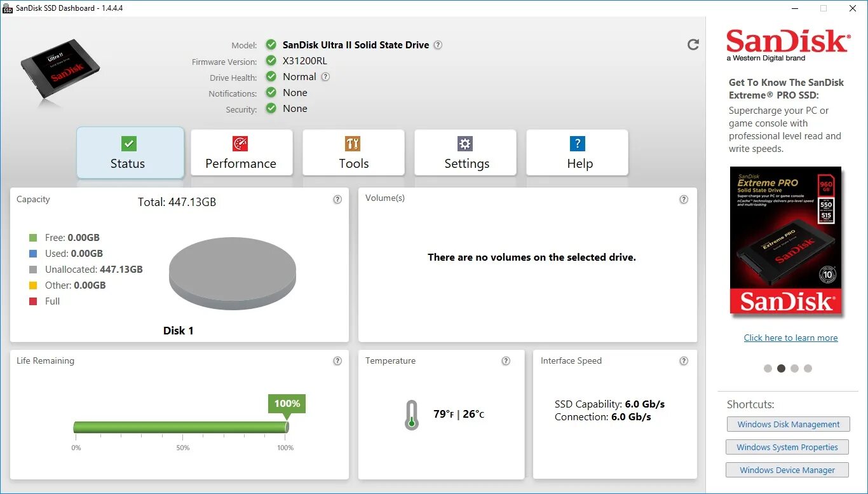Click the SanDisk logo in the sidebar
The width and height of the screenshot is (868, 494).
788,45
